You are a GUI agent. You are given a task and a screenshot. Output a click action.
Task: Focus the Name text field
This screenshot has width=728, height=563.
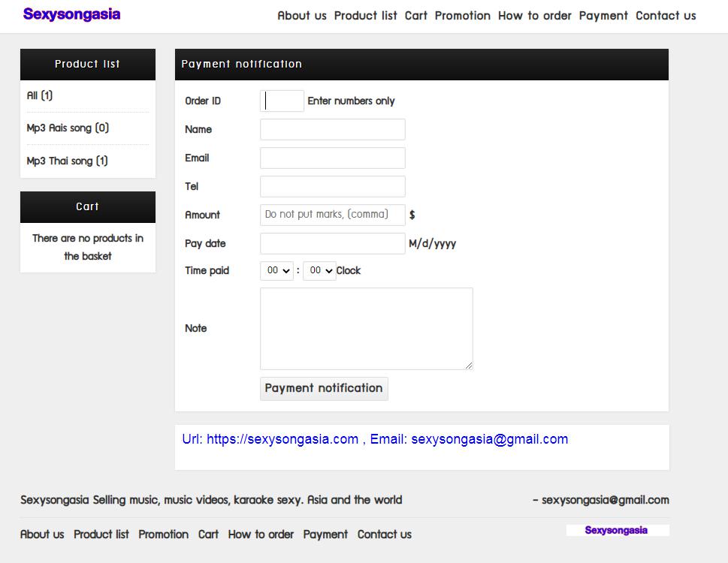[332, 130]
